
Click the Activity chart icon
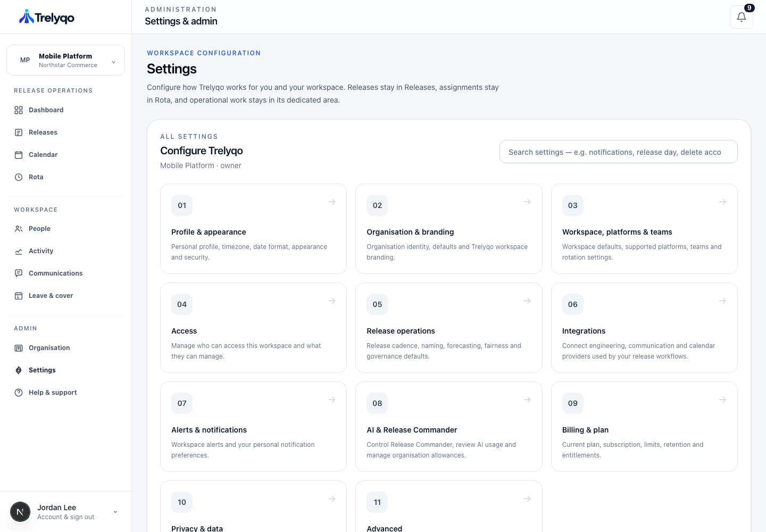[x=19, y=251]
